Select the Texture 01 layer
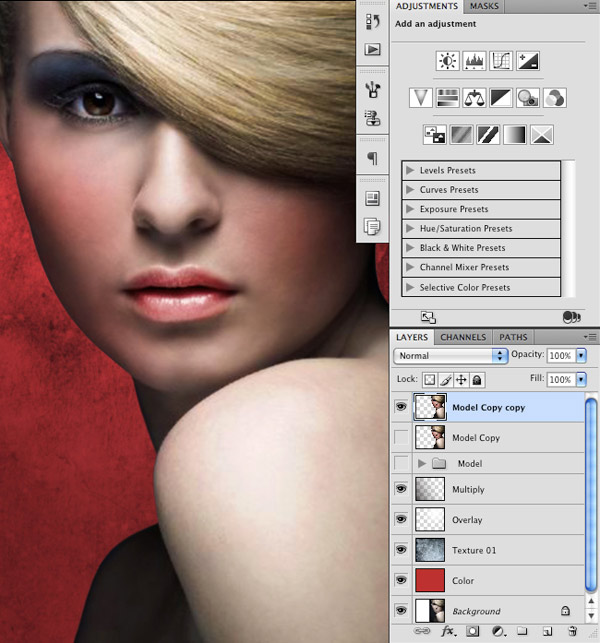Screen dimensions: 600x643 tap(500, 550)
